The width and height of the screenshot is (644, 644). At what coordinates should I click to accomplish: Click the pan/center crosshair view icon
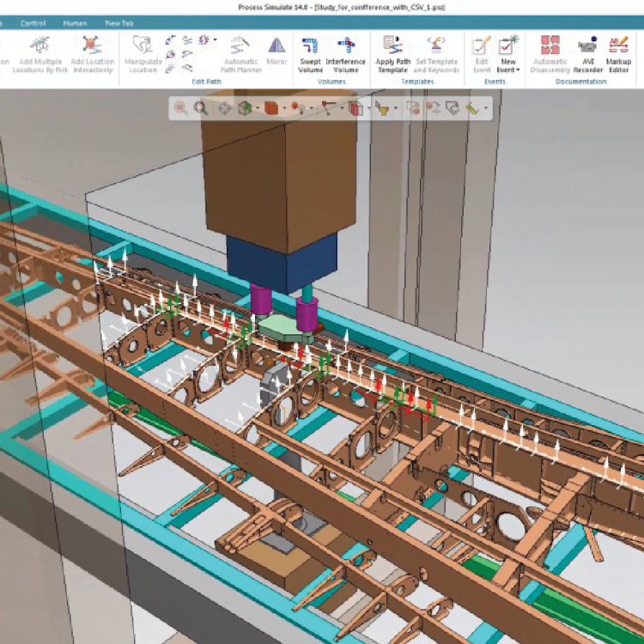coord(224,108)
